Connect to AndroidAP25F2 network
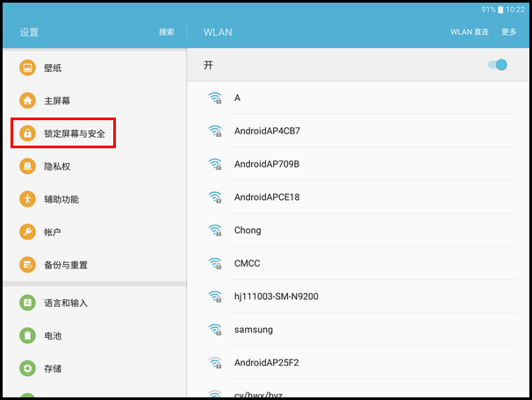This screenshot has width=532, height=400. point(358,362)
